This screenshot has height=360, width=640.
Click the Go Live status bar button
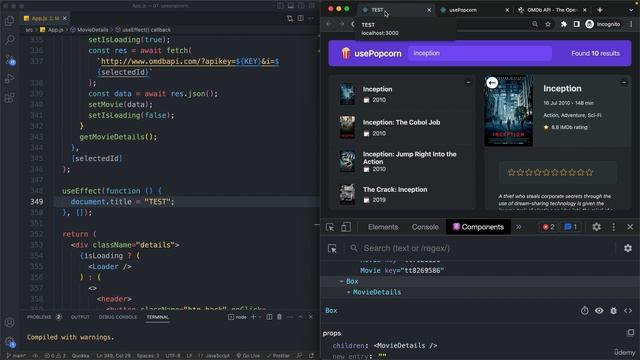[x=248, y=356]
